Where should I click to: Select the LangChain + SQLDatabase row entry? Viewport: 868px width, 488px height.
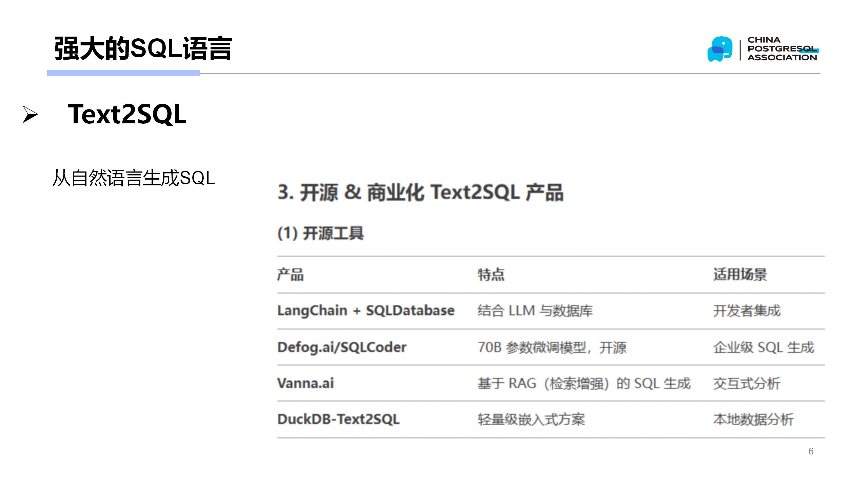point(365,310)
